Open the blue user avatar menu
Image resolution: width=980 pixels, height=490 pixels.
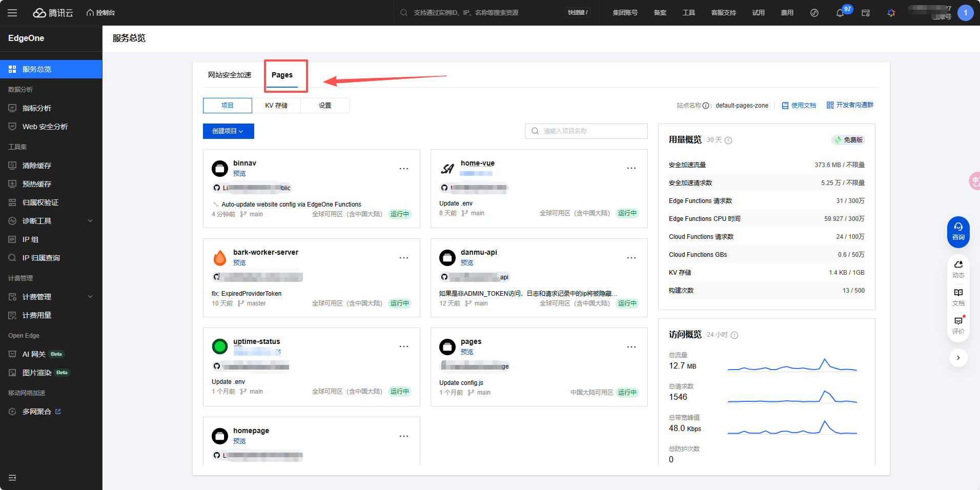pyautogui.click(x=966, y=13)
